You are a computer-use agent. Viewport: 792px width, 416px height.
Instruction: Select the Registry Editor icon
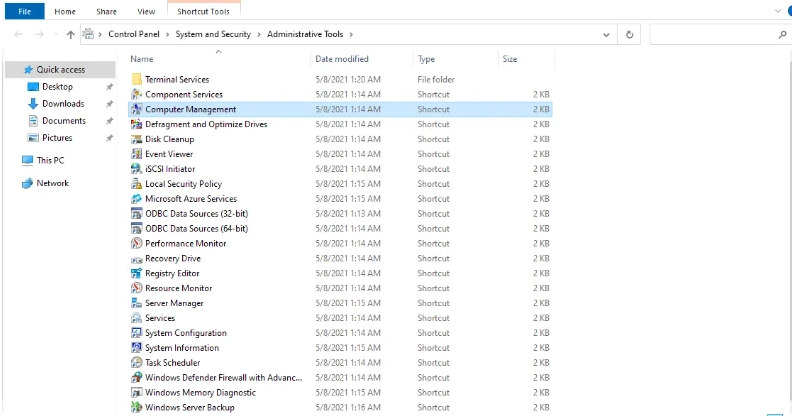coord(137,273)
